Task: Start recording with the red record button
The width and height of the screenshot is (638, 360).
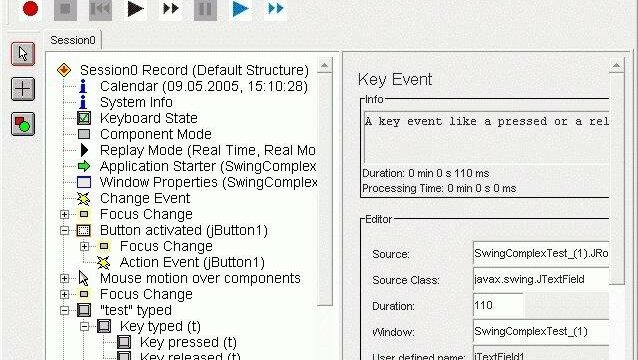Action: click(x=30, y=9)
